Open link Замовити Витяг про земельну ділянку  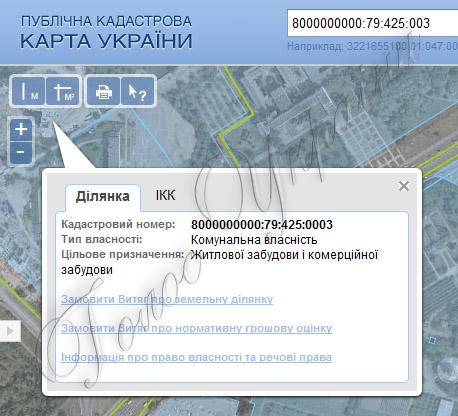pyautogui.click(x=167, y=299)
